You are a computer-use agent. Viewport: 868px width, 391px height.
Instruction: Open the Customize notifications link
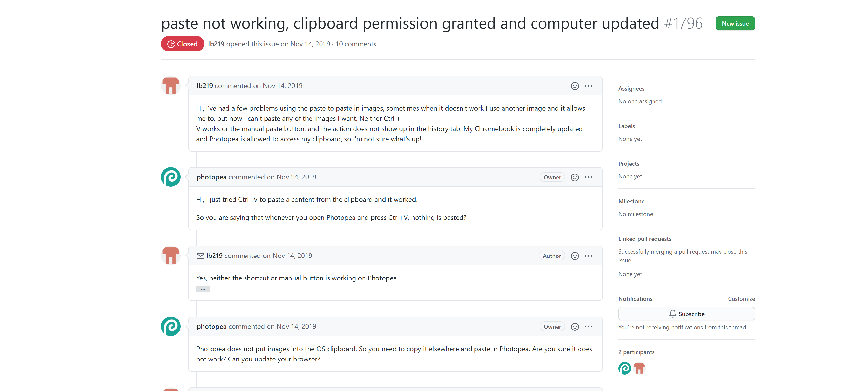(x=741, y=299)
